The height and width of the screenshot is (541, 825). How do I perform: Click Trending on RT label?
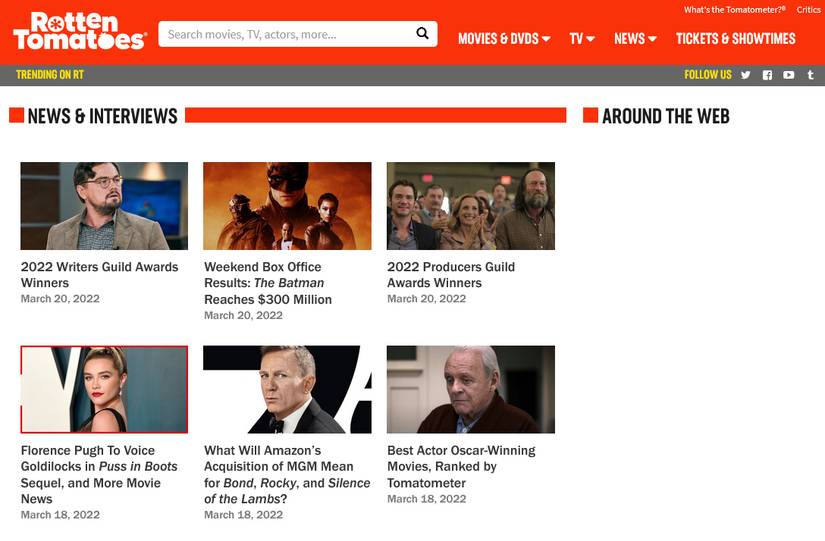[x=50, y=75]
